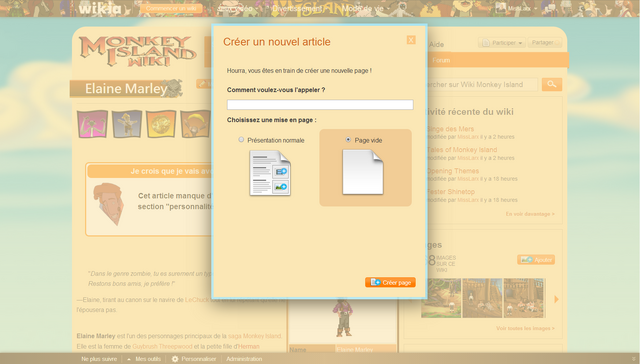Open the Monkey Island Wiki logo

138,51
